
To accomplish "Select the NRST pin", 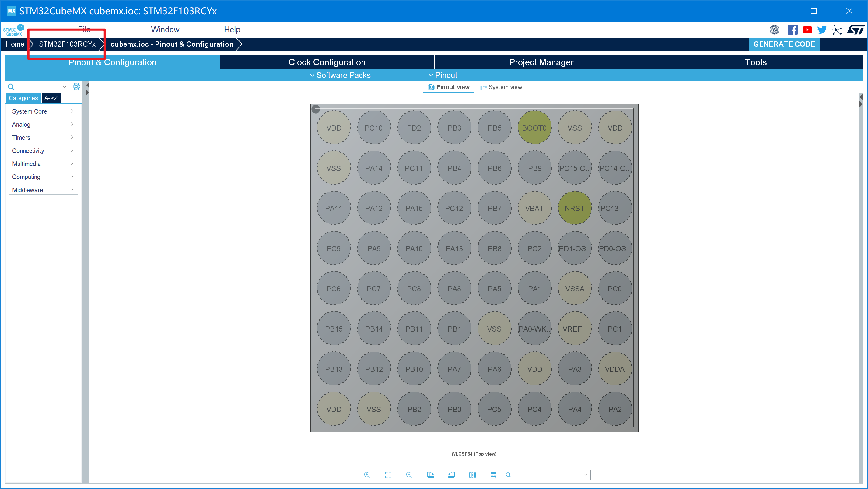I will tap(575, 208).
